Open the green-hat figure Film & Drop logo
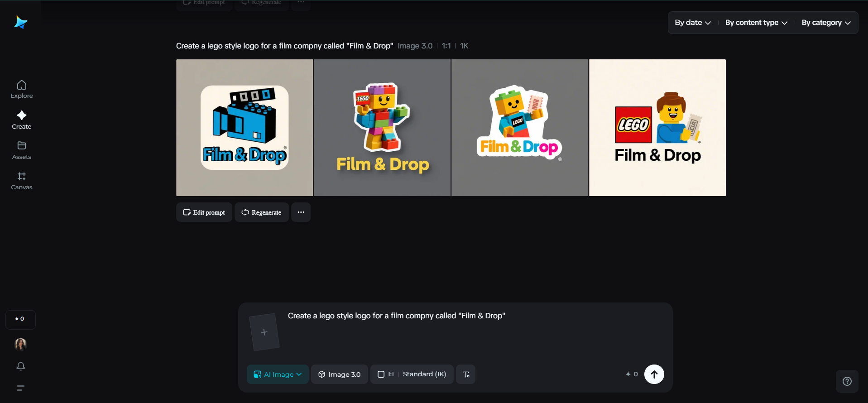The image size is (868, 403). click(520, 128)
